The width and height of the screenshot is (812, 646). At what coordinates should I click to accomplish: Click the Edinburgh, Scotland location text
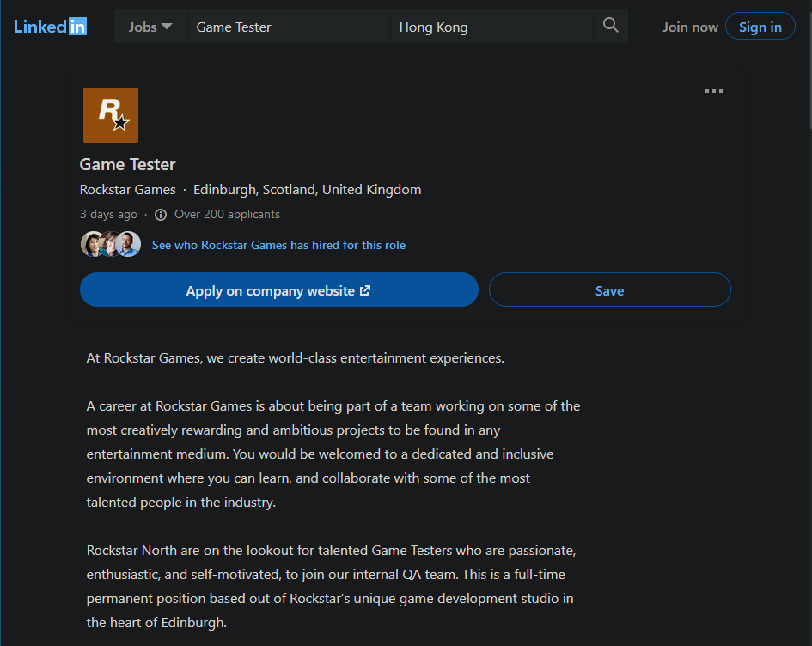coord(307,190)
